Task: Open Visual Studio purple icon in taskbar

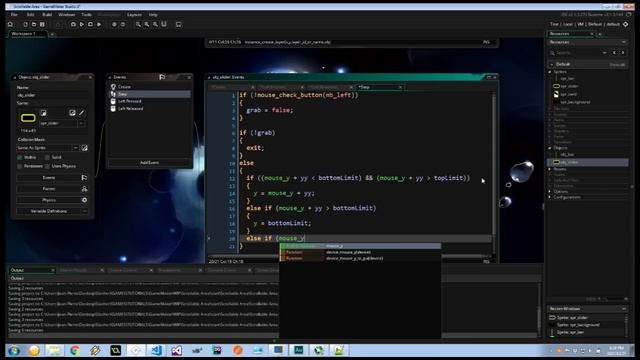Action: 177,350
